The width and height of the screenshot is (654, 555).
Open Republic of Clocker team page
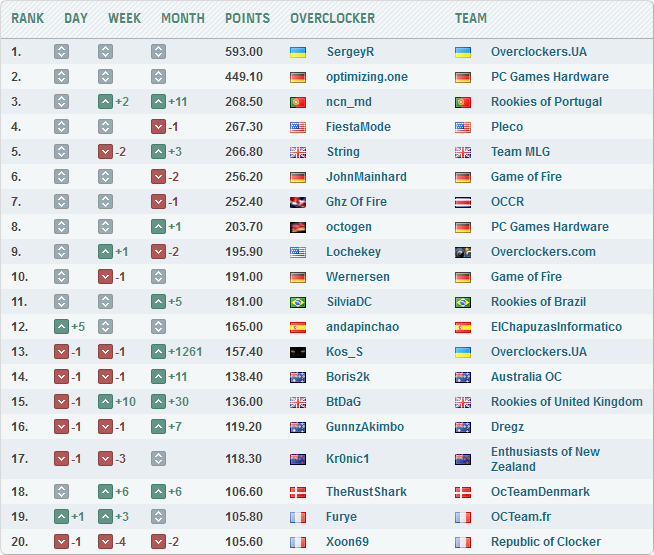[546, 542]
